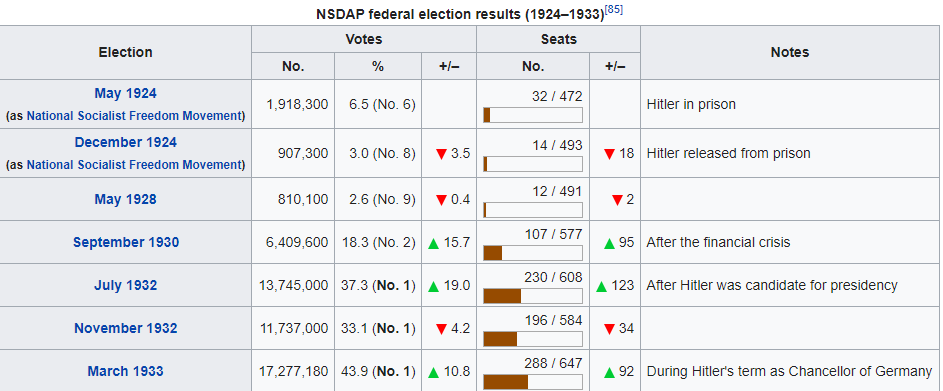Click the Votes column group header
Viewport: 943px width, 391px height.
pos(364,39)
